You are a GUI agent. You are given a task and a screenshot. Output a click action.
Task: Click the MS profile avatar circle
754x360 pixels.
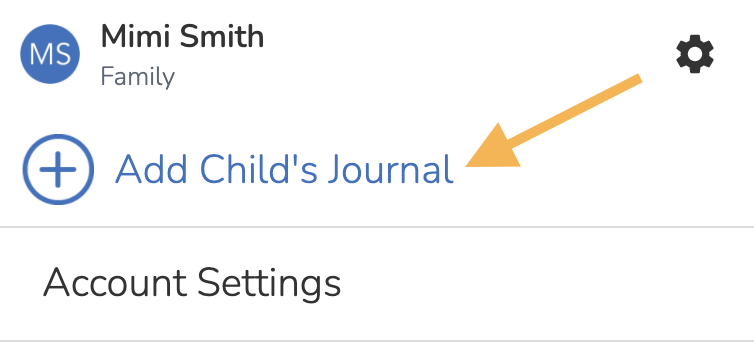pyautogui.click(x=50, y=54)
